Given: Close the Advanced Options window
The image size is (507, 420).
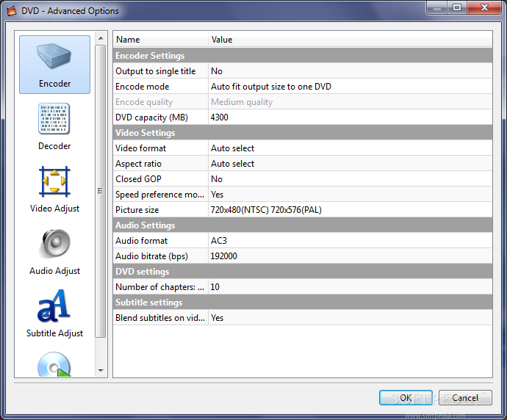Looking at the screenshot, I should [x=484, y=7].
